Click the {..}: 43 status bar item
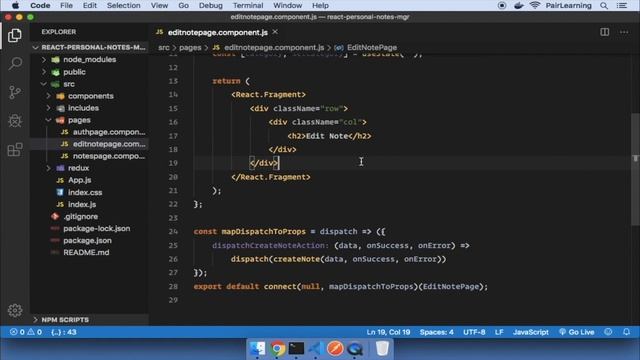 point(64,332)
